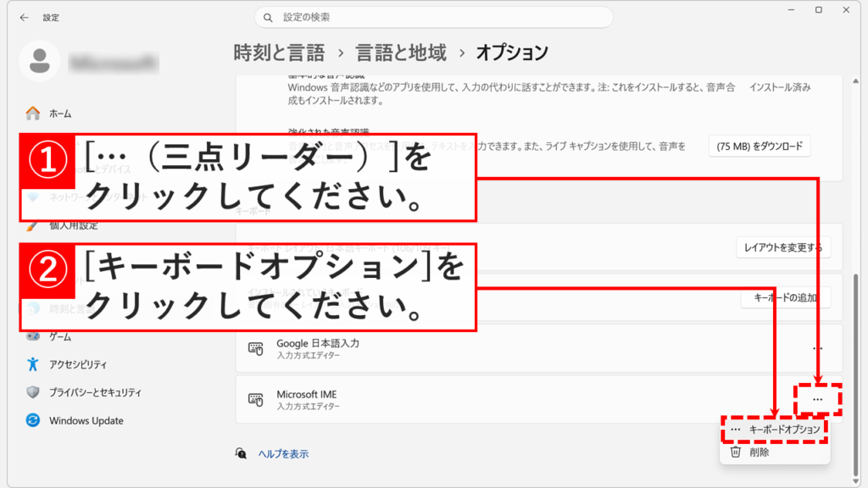Open three-dot menu for Microsoft IME
Image resolution: width=868 pixels, height=488 pixels.
click(818, 400)
